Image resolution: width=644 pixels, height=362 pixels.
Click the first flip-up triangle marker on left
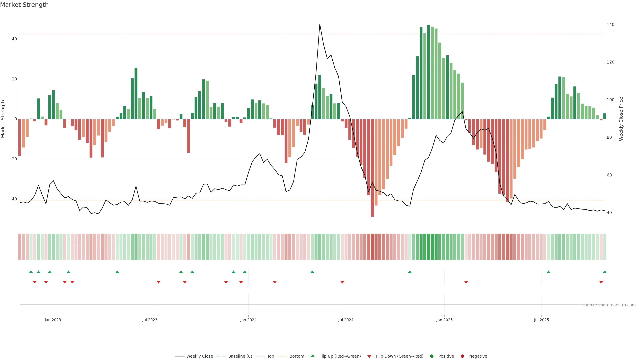[x=31, y=272]
